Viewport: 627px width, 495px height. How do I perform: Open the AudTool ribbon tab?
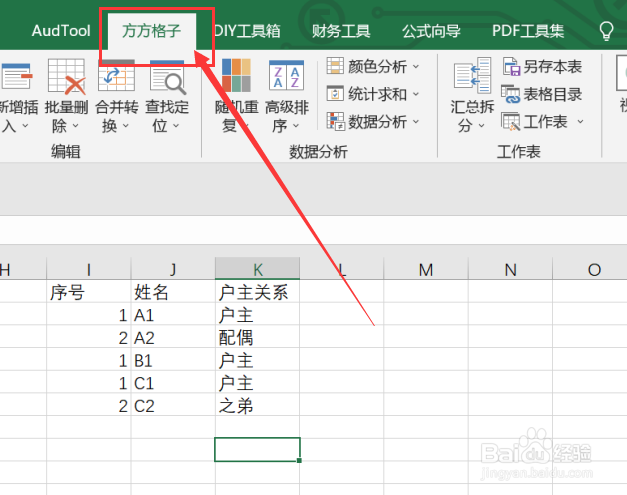point(61,31)
